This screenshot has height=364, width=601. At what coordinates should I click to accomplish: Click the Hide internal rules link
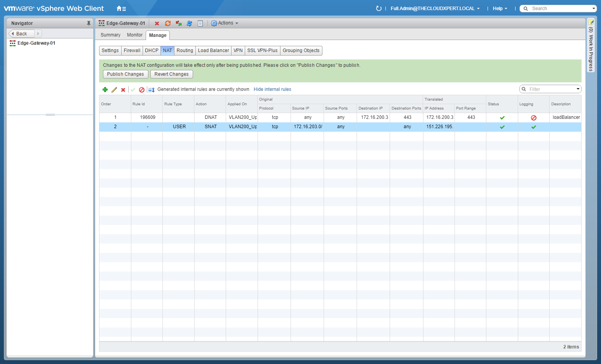tap(272, 89)
